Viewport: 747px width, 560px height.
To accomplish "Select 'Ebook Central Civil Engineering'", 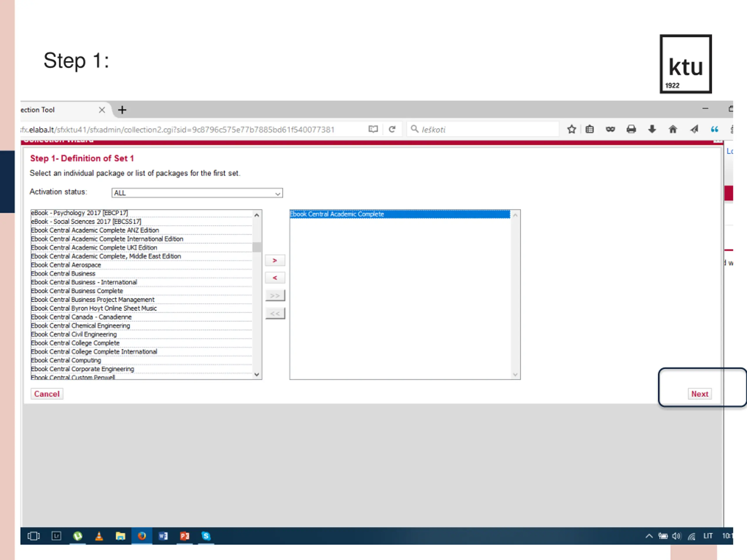I will [141, 335].
